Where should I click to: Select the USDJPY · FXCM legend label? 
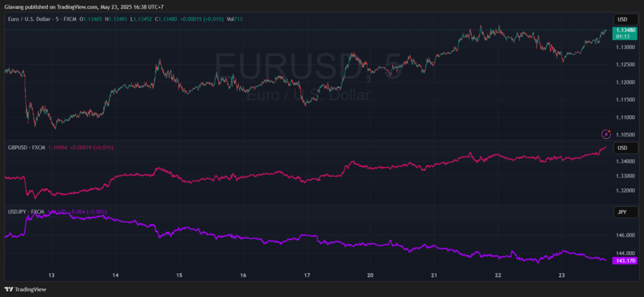pos(26,212)
